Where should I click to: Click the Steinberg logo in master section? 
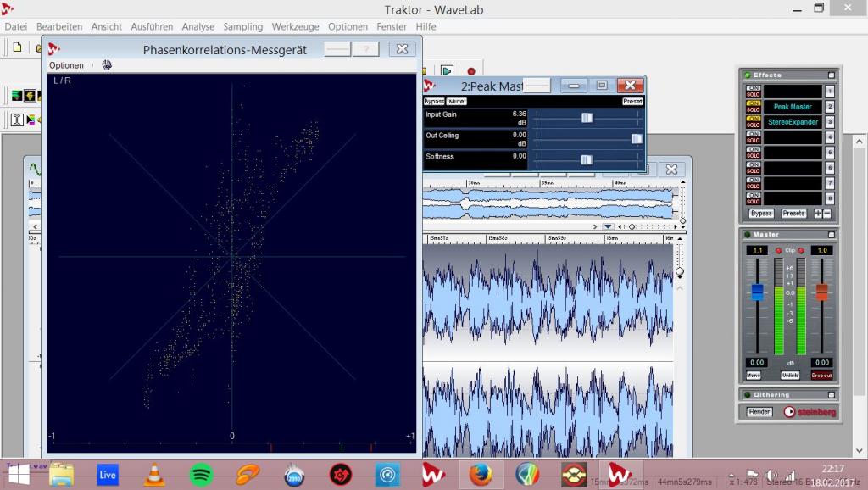coord(810,412)
